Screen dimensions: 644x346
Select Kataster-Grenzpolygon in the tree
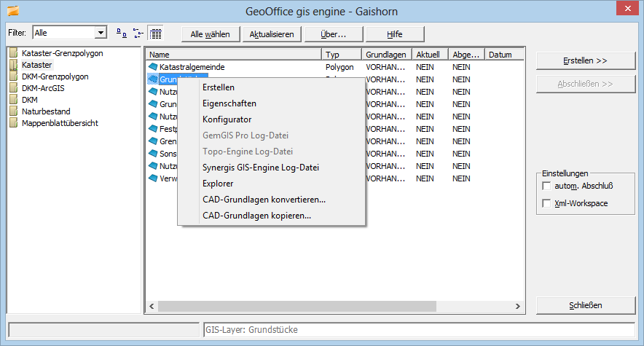click(62, 53)
